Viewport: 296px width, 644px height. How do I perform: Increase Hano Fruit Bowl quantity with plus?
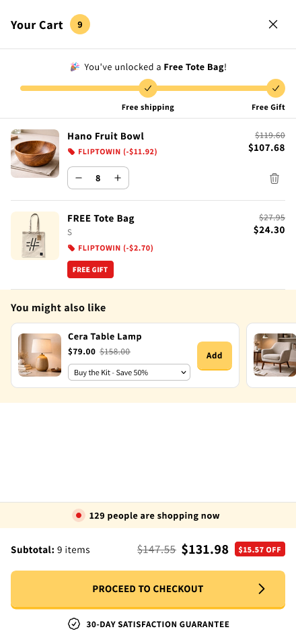pyautogui.click(x=118, y=178)
